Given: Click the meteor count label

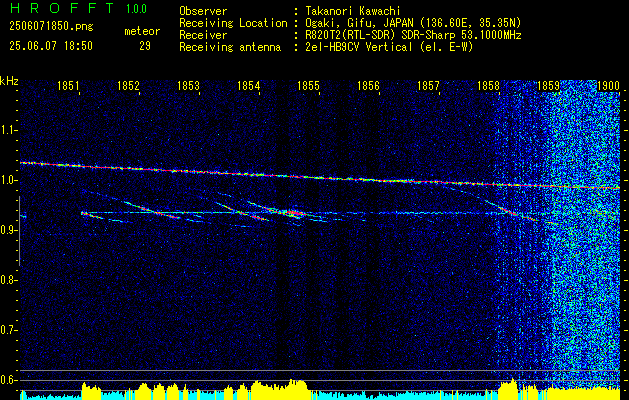Looking at the screenshot, I should coord(142,31).
